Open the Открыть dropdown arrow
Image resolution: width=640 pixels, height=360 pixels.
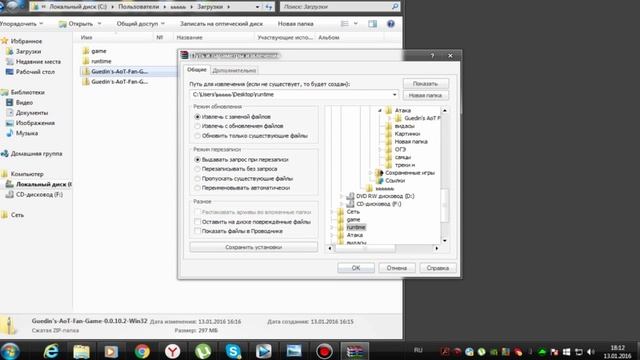(x=99, y=24)
